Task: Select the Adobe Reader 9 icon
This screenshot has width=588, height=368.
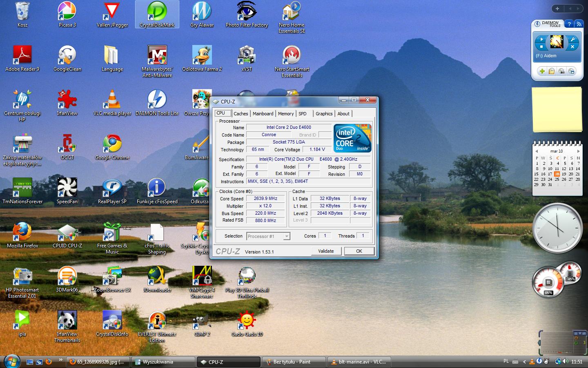Action: pos(22,58)
